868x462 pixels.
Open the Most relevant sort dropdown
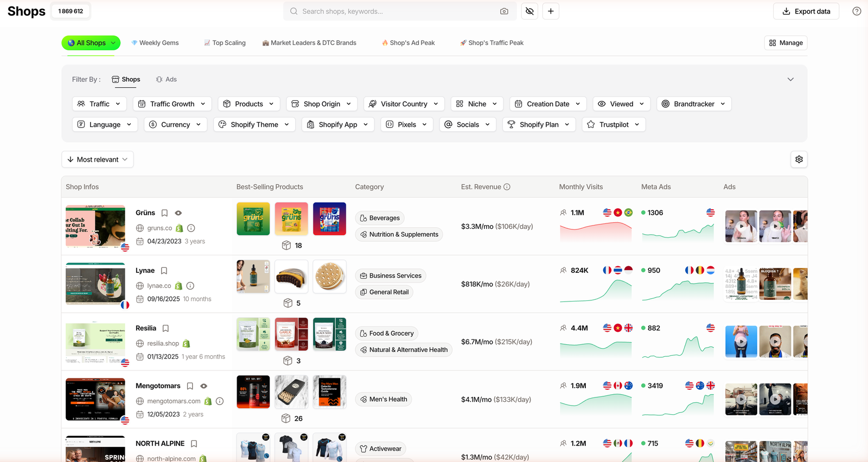(98, 159)
